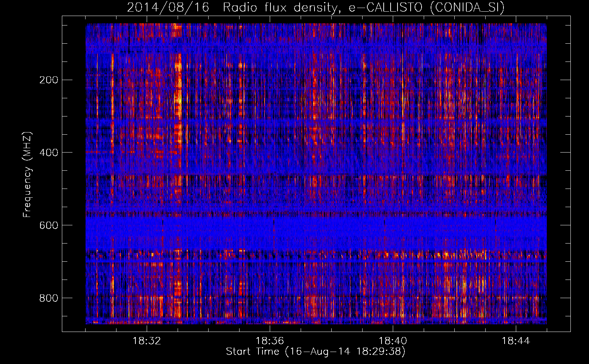This screenshot has height=364, width=589.
Task: Click the 18:36 time tick label
Action: click(x=270, y=341)
